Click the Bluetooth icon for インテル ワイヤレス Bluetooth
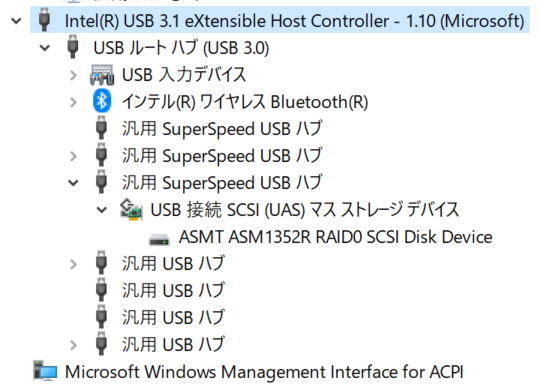This screenshot has width=541, height=388. tap(101, 101)
